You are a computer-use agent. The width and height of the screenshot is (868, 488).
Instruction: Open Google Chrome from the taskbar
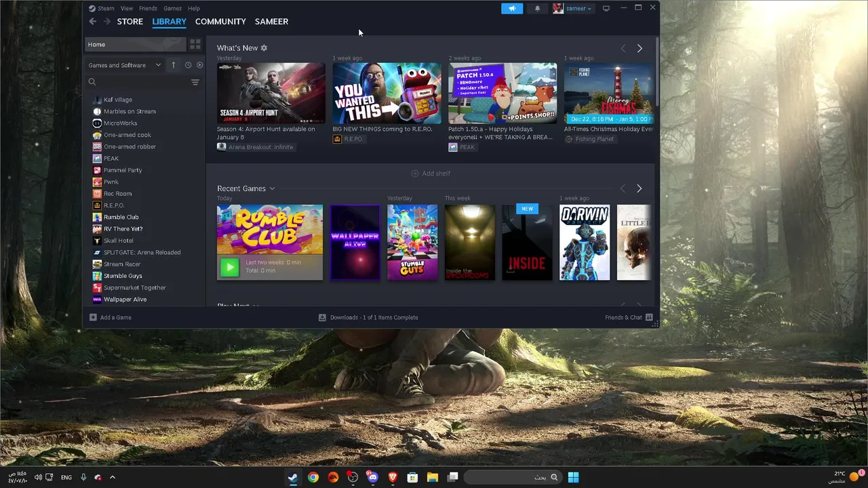(313, 477)
